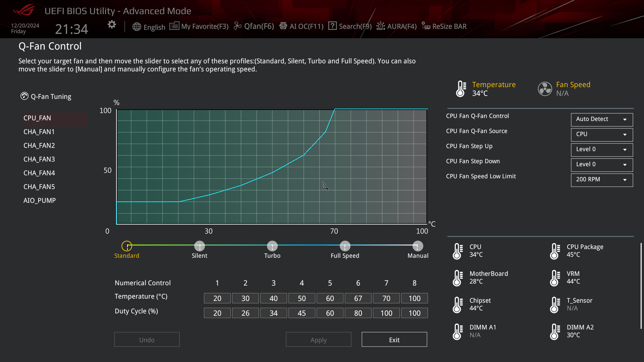
Task: Open Search(F9) with the question mark icon
Action: click(x=332, y=26)
